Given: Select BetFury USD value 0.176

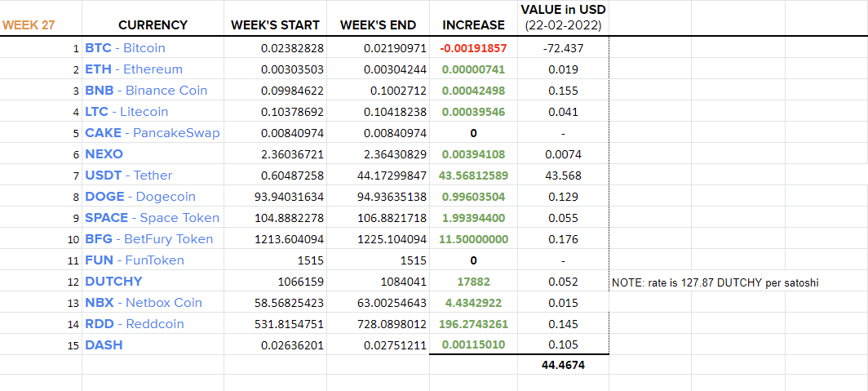Looking at the screenshot, I should pos(564,239).
